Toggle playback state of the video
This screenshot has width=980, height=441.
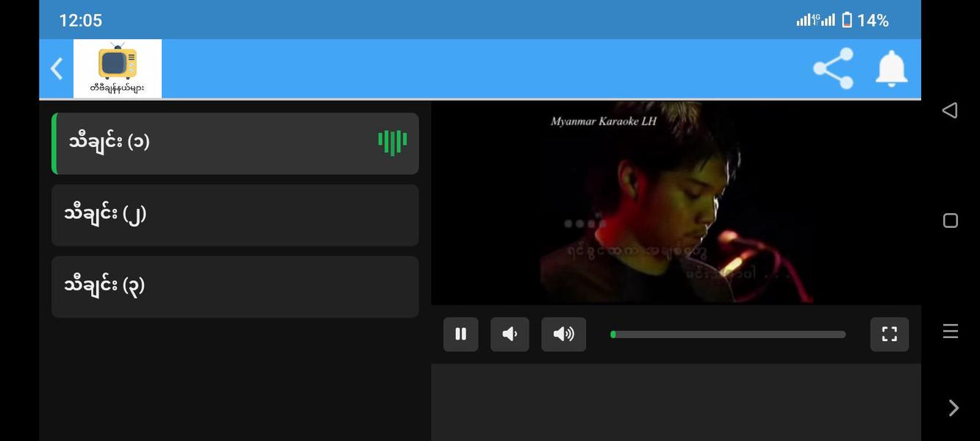(460, 333)
